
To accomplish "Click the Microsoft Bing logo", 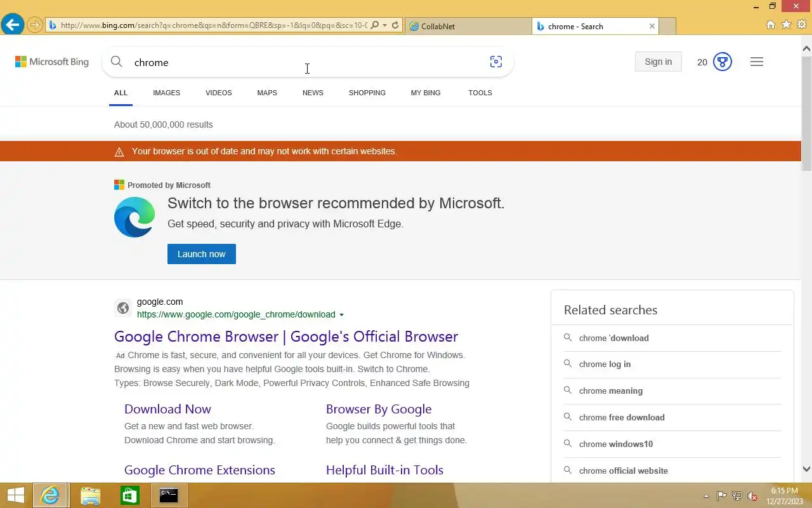I will tap(52, 62).
